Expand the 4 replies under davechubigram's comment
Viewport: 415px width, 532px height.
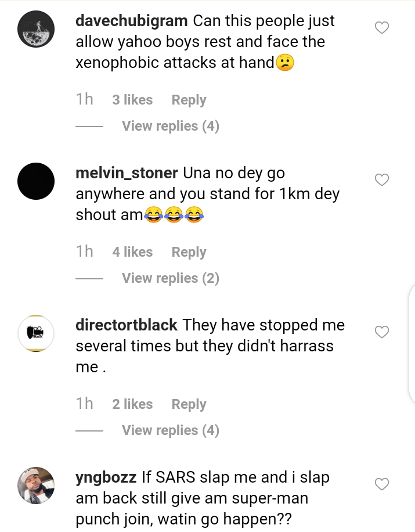point(170,126)
